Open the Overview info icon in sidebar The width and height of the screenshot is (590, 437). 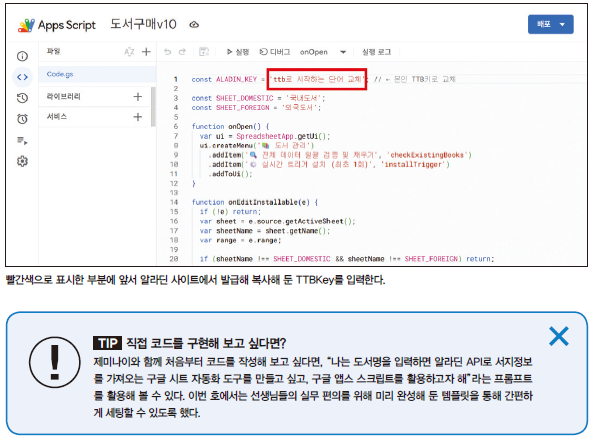pos(22,56)
